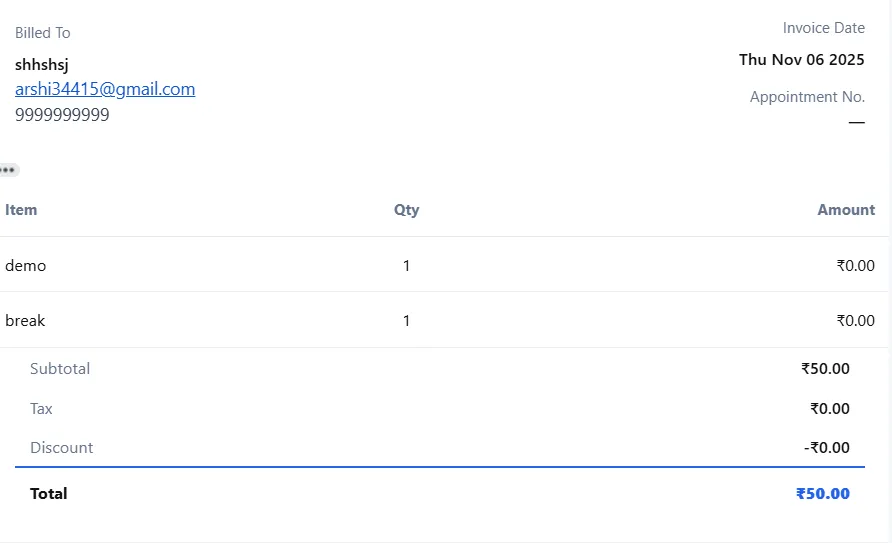
Task: Click the Qty column header
Action: 406,210
